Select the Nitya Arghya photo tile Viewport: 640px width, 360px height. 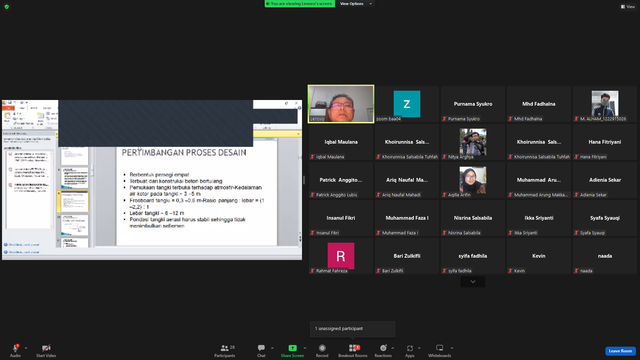click(x=473, y=142)
